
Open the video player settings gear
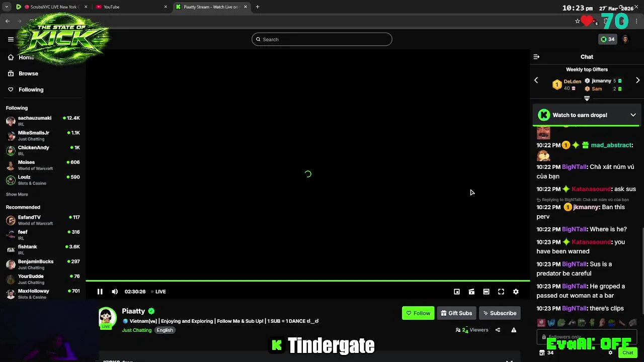pos(516,292)
